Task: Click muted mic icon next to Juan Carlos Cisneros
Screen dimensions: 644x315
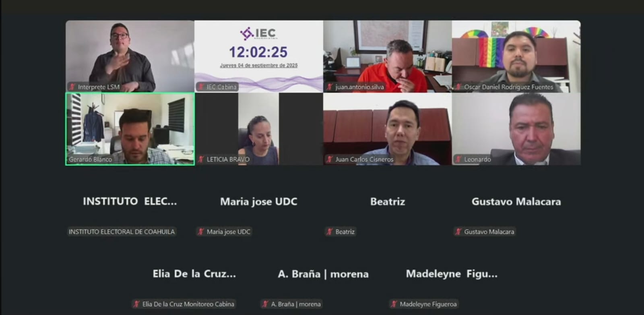Action: coord(330,159)
